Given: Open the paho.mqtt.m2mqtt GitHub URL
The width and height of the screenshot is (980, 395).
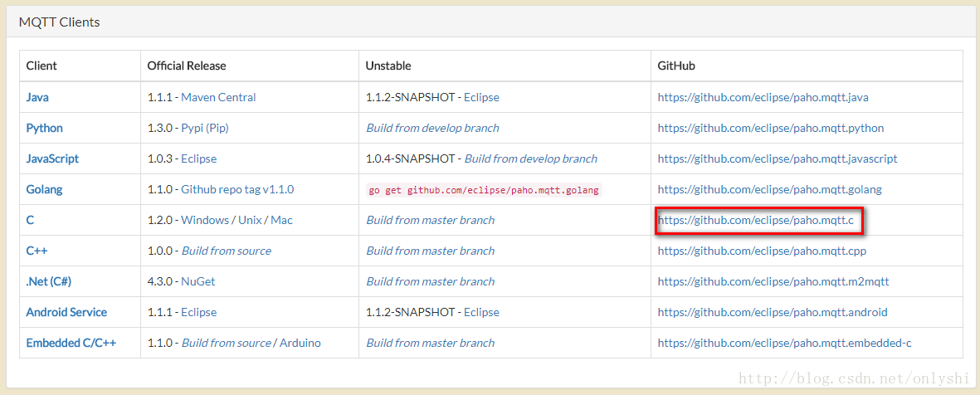Looking at the screenshot, I should [x=773, y=281].
